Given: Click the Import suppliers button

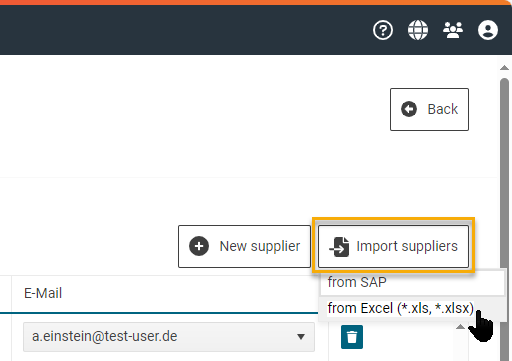Looking at the screenshot, I should (393, 246).
